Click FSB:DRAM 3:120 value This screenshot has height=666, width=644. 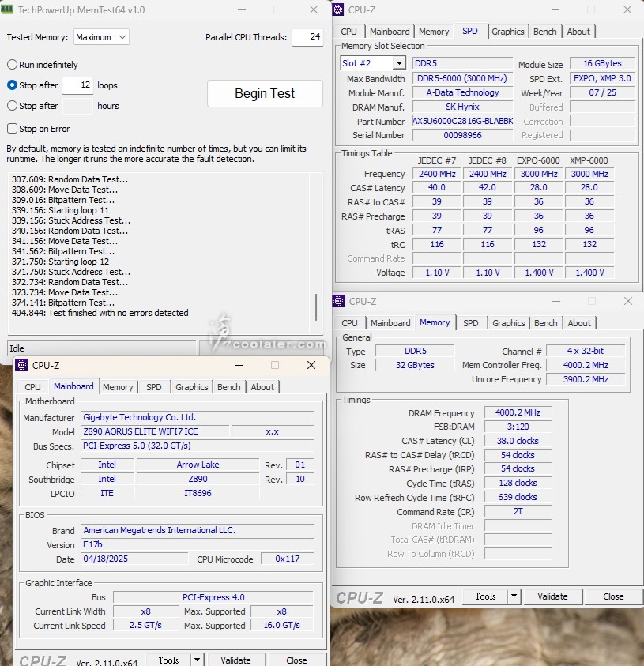coord(518,427)
